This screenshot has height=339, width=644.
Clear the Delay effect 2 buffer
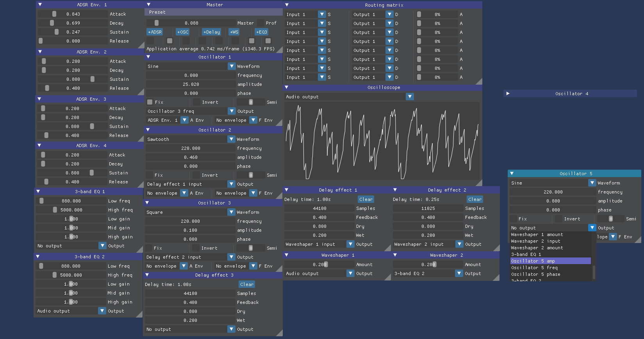click(475, 199)
